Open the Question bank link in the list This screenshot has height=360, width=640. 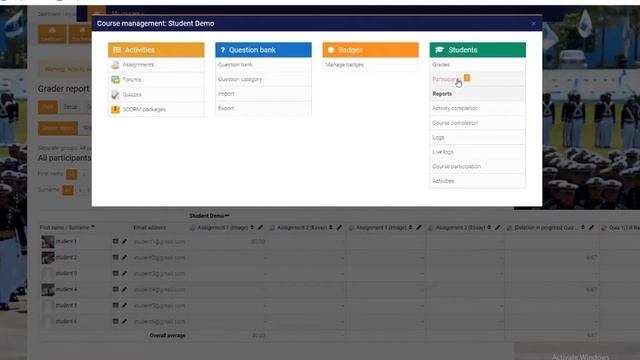(235, 64)
